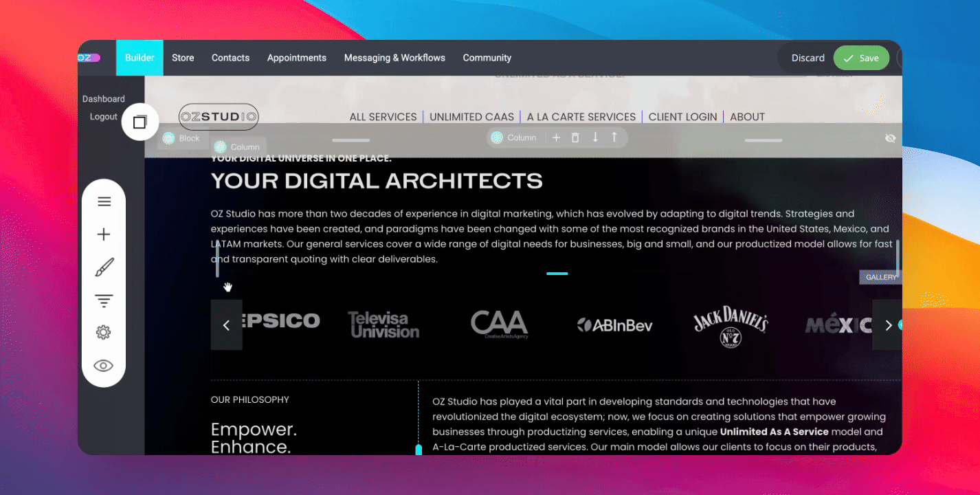Click the Jack Daniel's logo
980x495 pixels.
(730, 327)
